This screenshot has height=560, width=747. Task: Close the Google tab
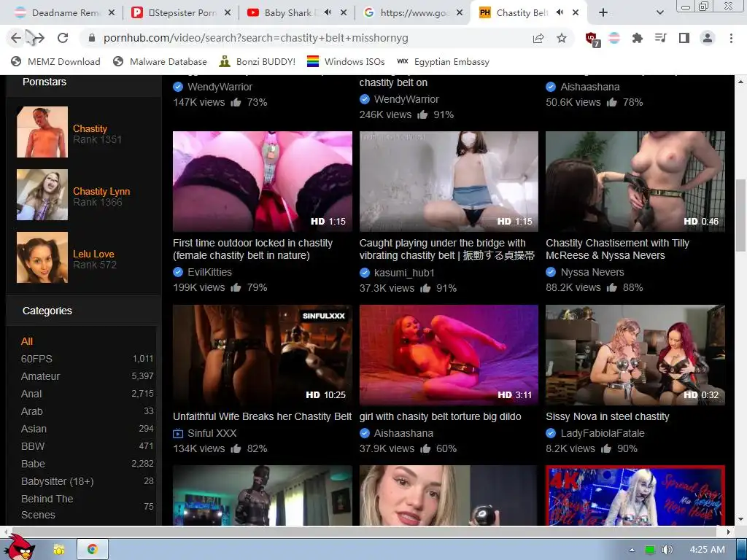(x=460, y=13)
